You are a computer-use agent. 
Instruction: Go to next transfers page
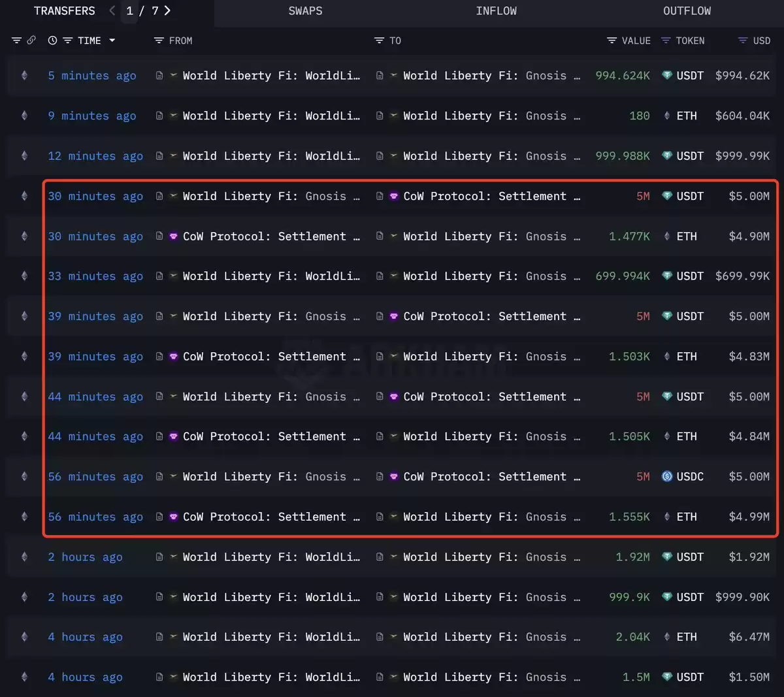pos(168,11)
